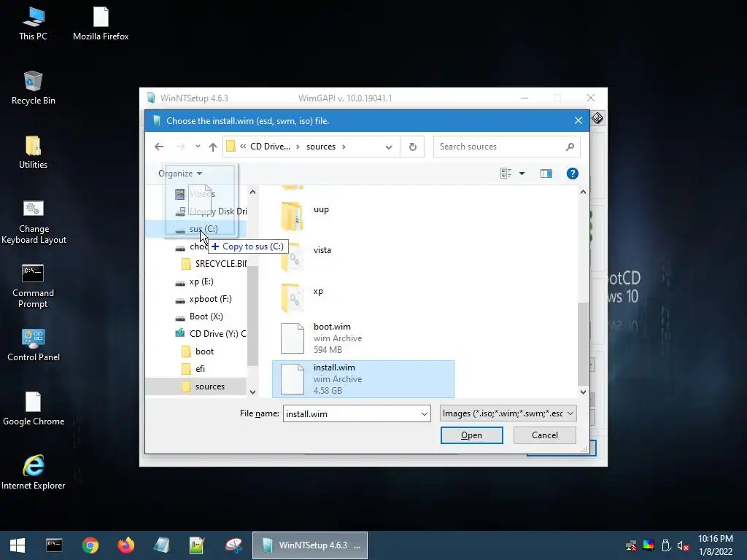
Task: Expand the address bar history dropdown
Action: click(x=389, y=147)
